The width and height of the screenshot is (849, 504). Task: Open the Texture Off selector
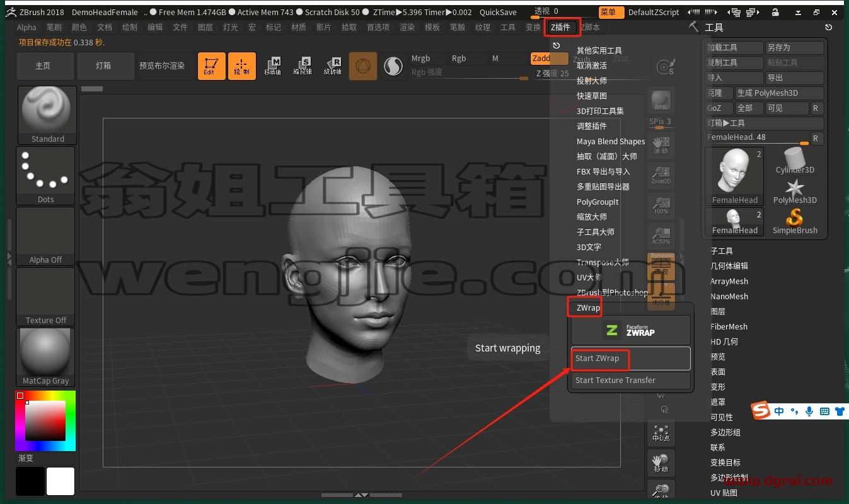(x=46, y=297)
